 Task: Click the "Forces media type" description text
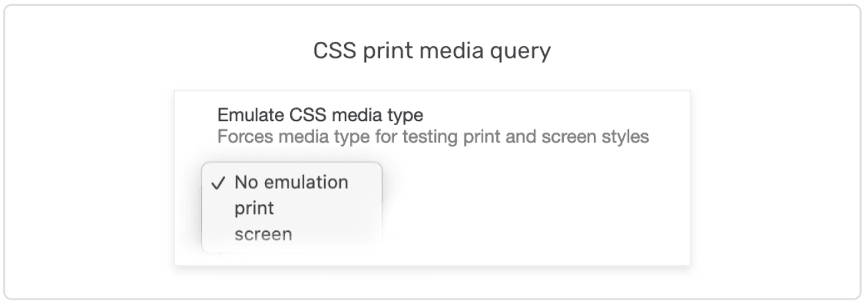[433, 137]
